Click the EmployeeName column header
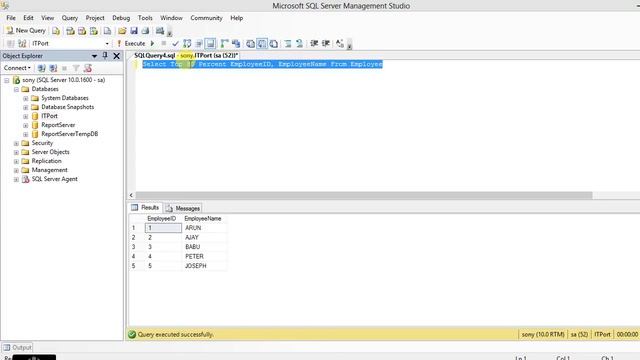The image size is (640, 360). coord(204,218)
